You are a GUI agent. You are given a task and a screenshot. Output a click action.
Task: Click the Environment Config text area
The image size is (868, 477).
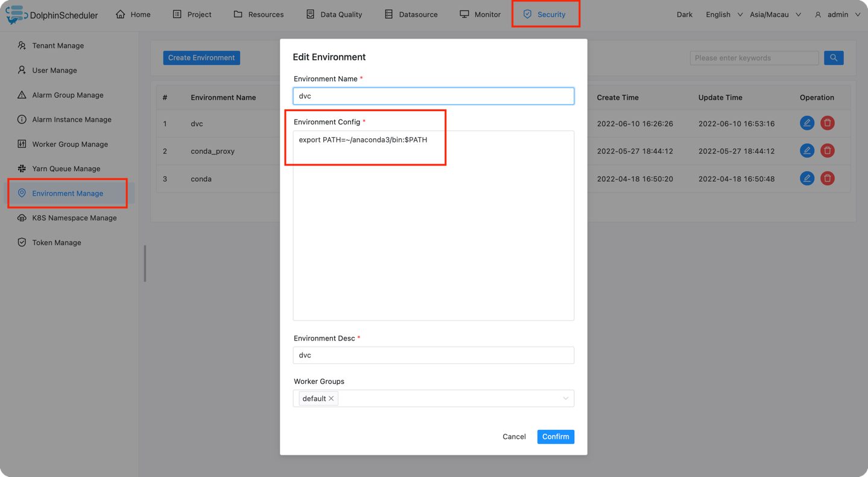[433, 226]
